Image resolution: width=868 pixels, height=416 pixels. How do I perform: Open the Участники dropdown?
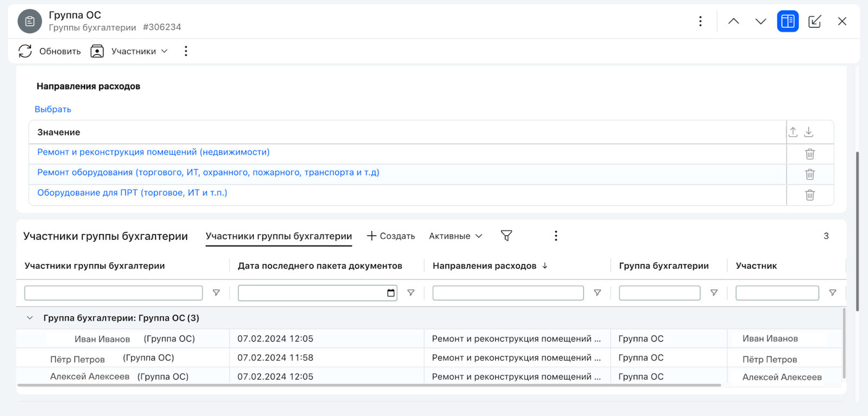coord(129,51)
